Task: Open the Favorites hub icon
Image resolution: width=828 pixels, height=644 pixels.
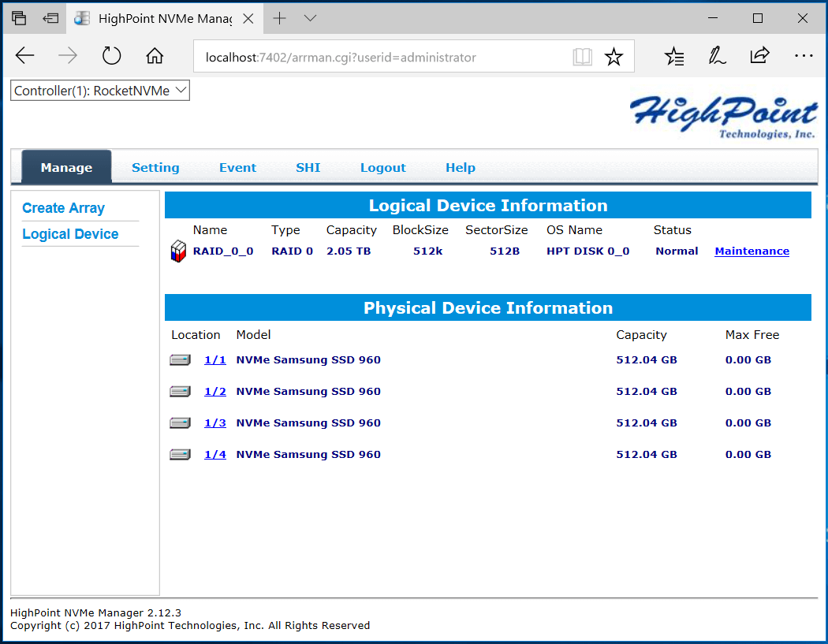Action: coord(674,56)
